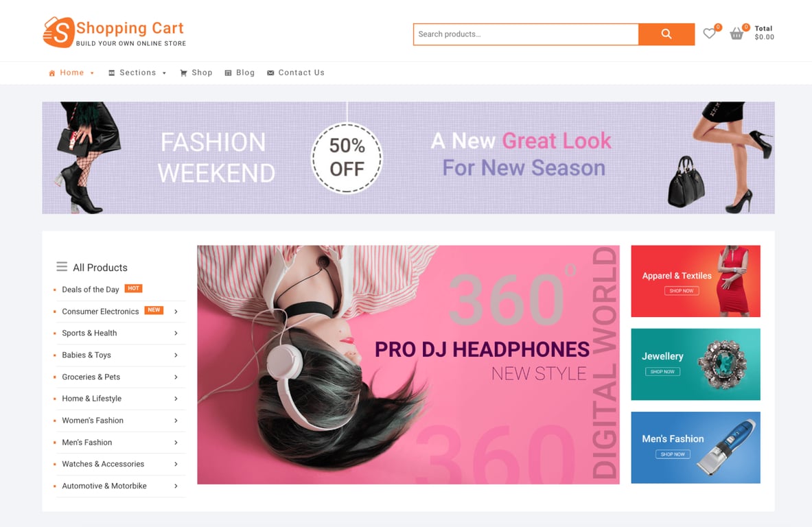This screenshot has width=812, height=527.
Task: Select the Sports & Health category link
Action: (x=90, y=333)
